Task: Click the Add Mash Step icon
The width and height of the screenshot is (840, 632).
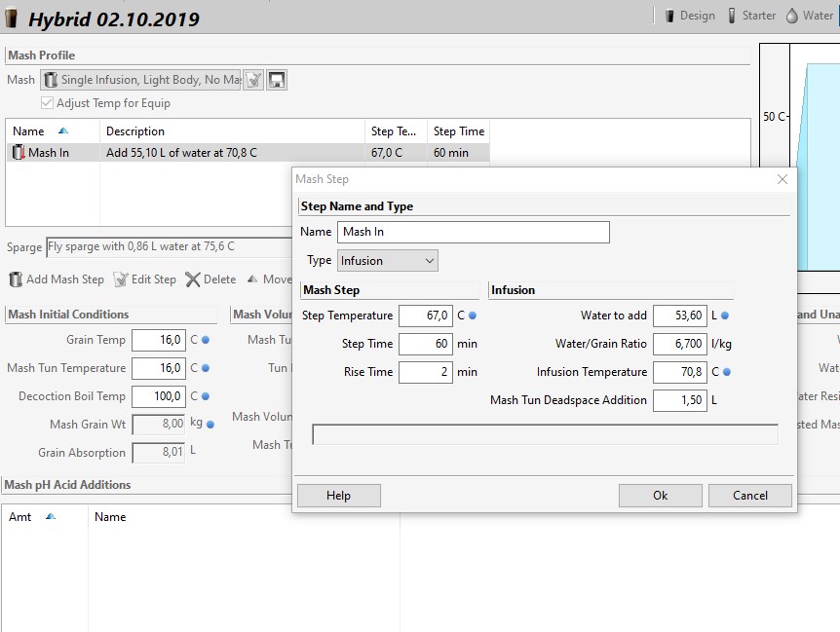Action: coord(16,279)
